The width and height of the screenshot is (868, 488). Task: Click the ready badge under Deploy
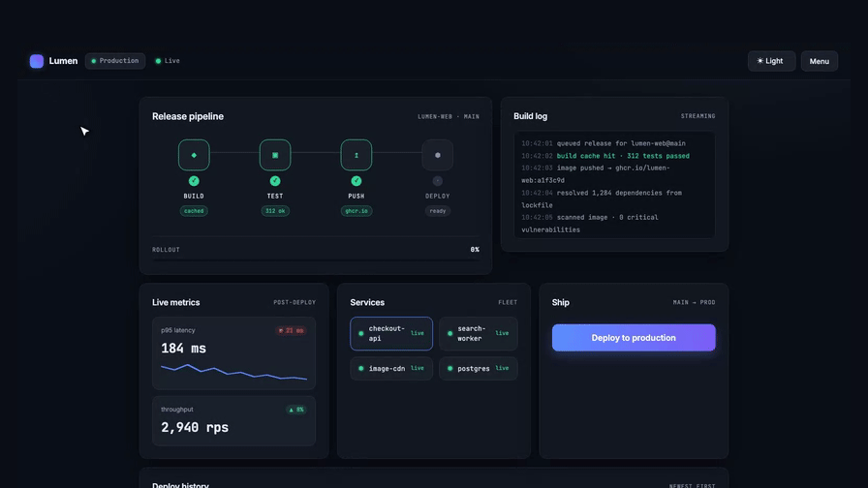(437, 211)
